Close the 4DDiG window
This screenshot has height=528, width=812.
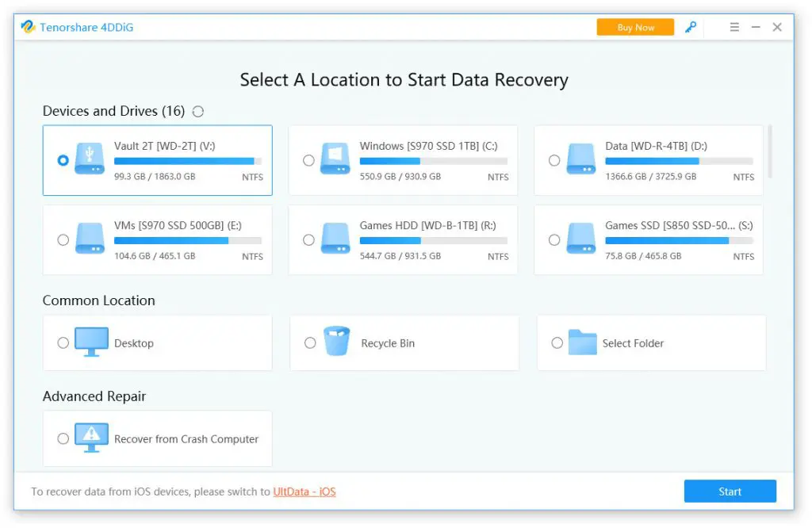[x=777, y=27]
